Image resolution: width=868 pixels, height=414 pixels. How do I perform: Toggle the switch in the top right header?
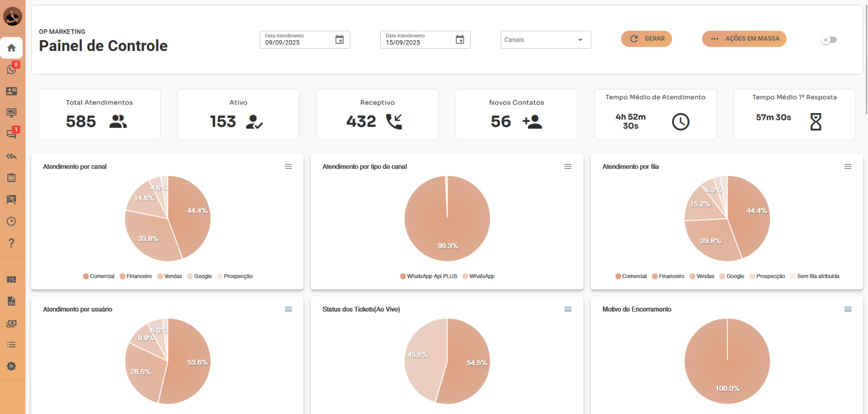coord(829,40)
